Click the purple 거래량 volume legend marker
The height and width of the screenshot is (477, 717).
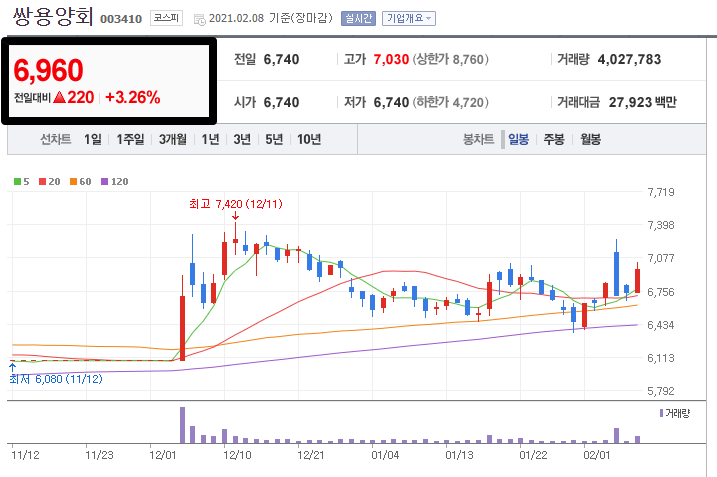tap(661, 413)
